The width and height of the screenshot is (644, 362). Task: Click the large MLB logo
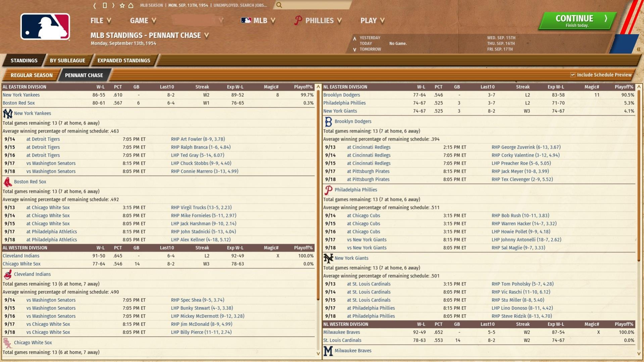[x=45, y=27]
